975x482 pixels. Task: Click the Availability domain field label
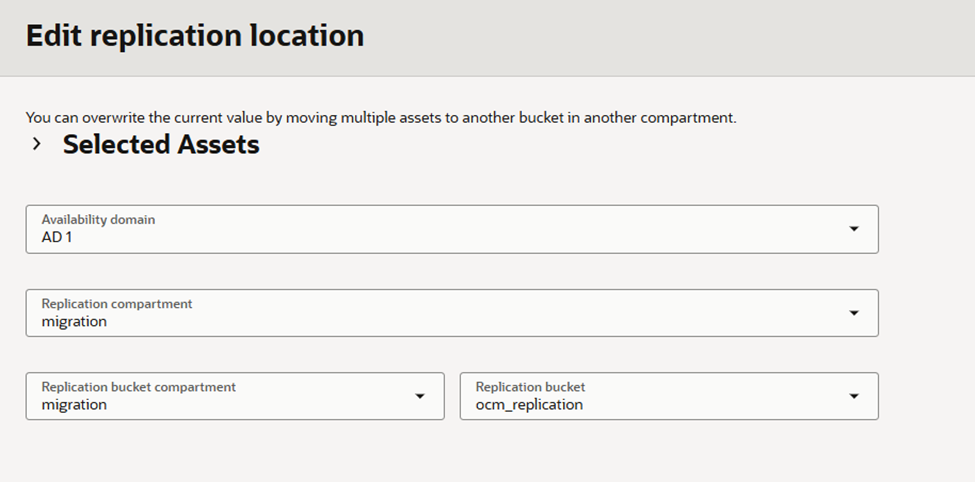click(x=98, y=219)
